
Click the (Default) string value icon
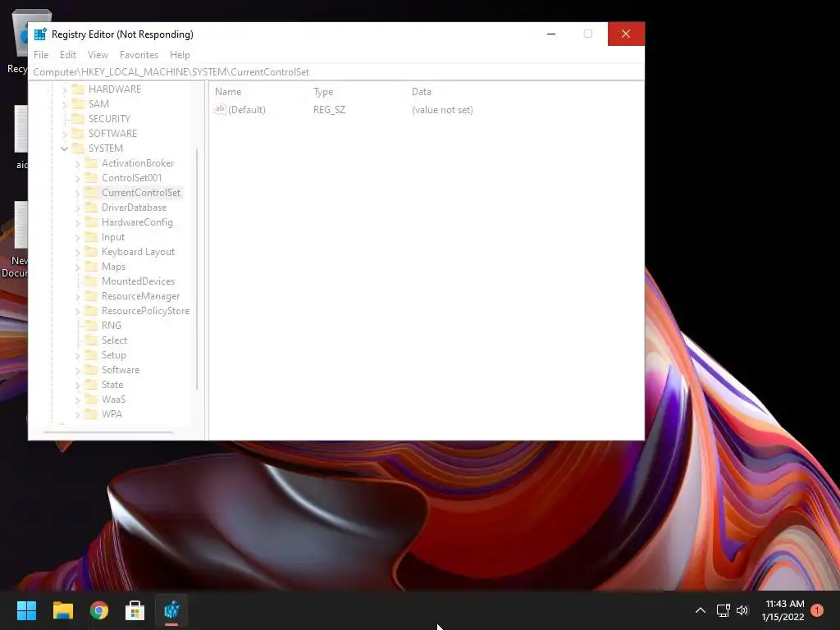220,109
